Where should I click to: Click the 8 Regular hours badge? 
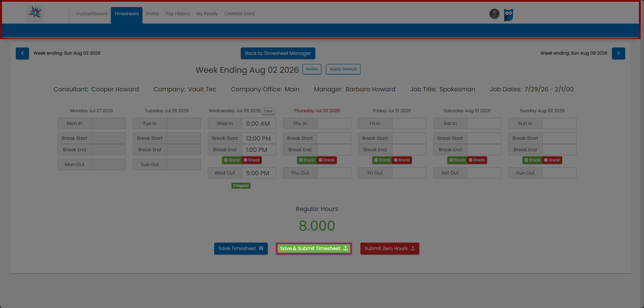241,186
